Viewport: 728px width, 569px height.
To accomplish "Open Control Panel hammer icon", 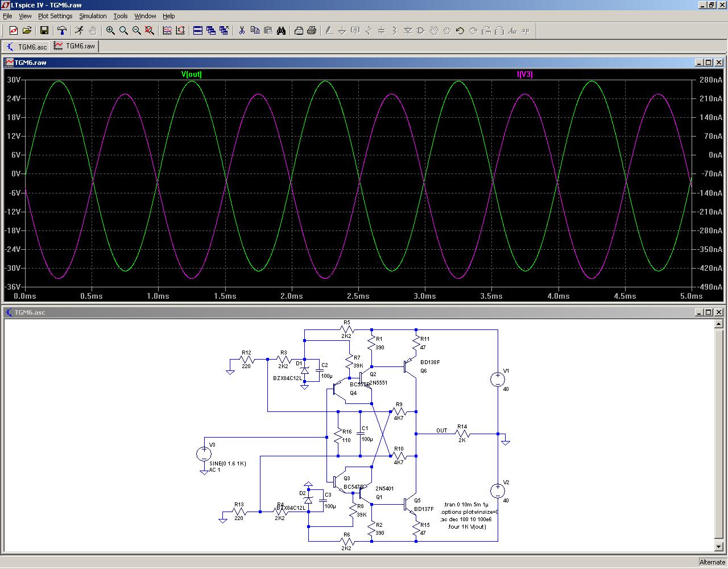I will pyautogui.click(x=62, y=31).
